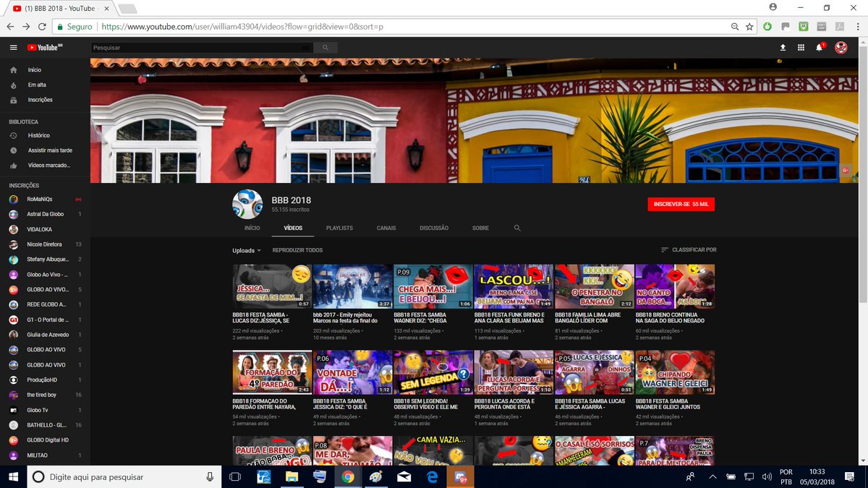
Task: Open Task View in the taskbar
Action: [234, 476]
